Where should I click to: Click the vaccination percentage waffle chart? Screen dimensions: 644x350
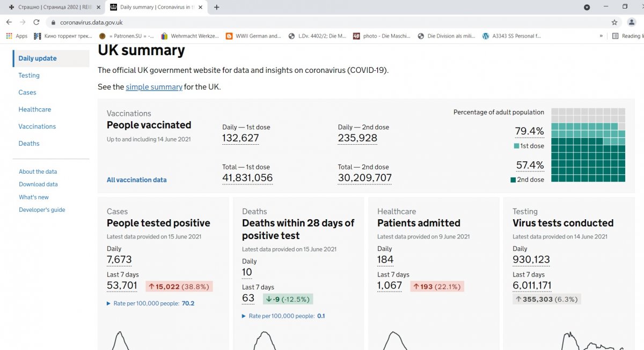pos(588,145)
